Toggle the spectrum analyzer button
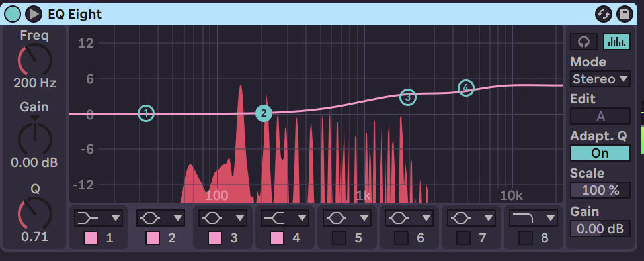Screen dimensions: 644x261 (x=616, y=42)
